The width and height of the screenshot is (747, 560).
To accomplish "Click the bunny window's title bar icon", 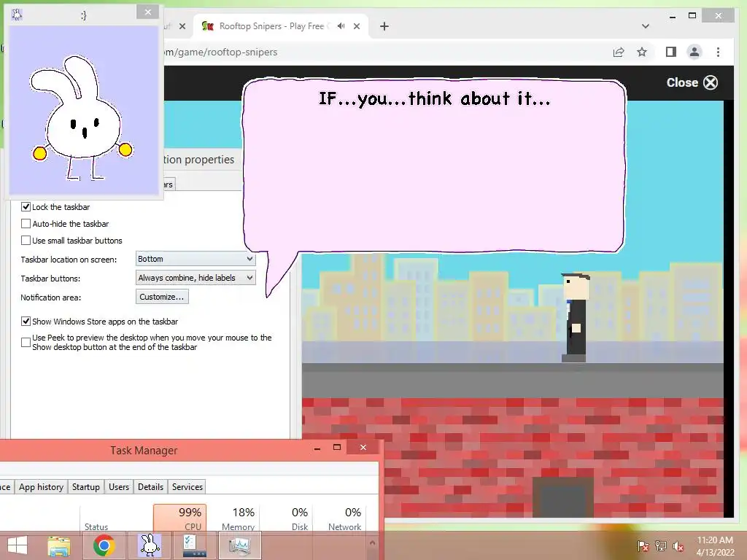I will [17, 15].
